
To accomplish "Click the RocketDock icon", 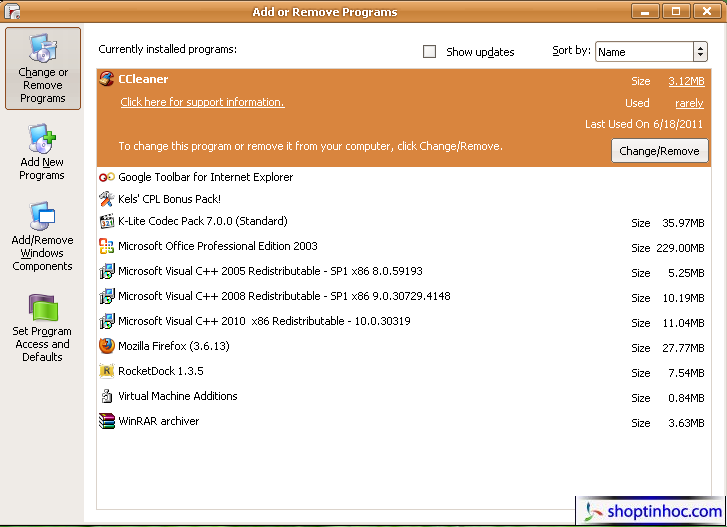I will coord(107,371).
